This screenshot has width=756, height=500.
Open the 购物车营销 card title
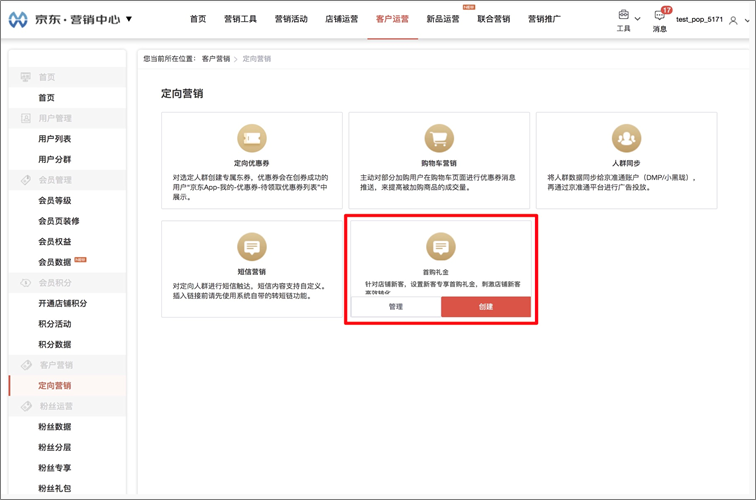tap(439, 163)
